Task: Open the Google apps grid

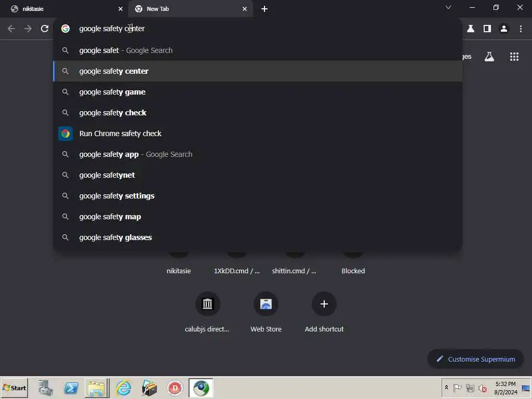Action: tap(514, 57)
